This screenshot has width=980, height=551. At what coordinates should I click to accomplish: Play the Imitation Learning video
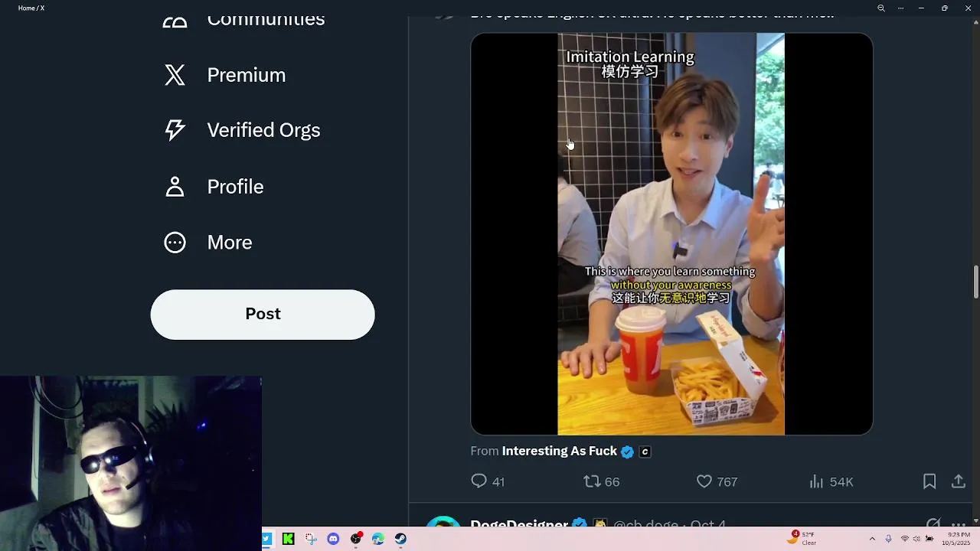pos(671,233)
